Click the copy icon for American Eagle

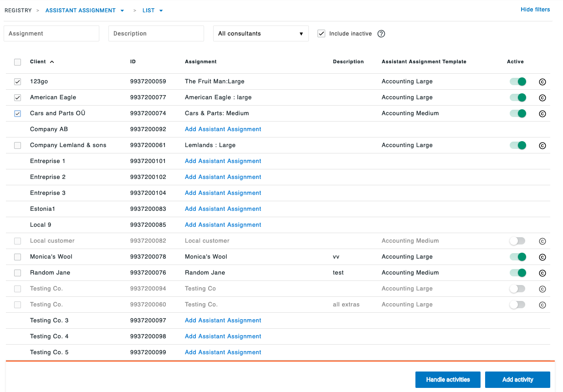click(x=542, y=98)
